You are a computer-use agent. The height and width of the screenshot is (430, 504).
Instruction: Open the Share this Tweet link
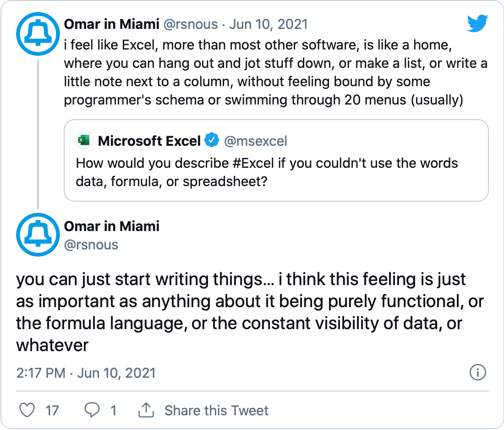pos(216,411)
